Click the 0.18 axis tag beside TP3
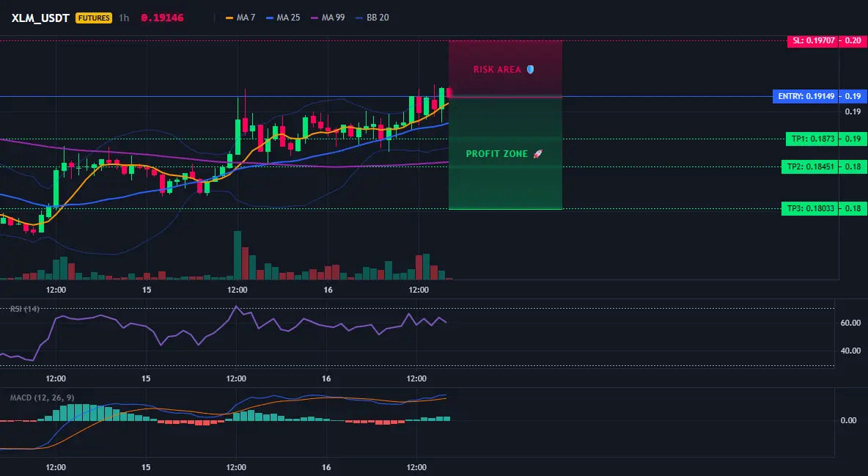This screenshot has width=868, height=476. (853, 209)
